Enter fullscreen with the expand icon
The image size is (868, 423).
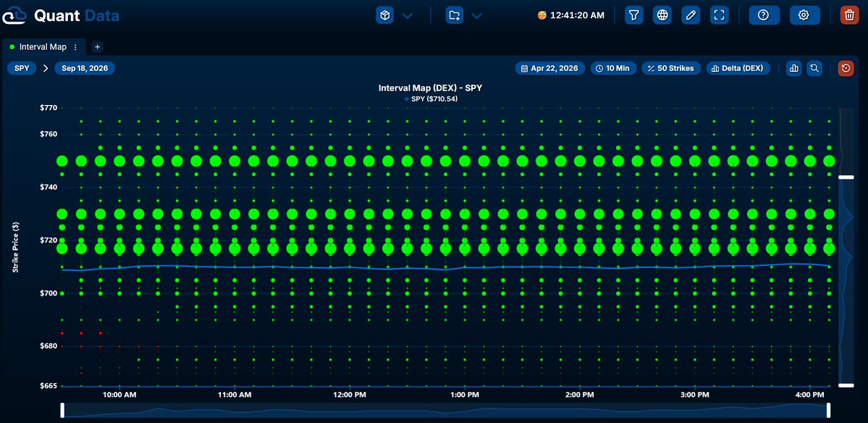point(718,15)
